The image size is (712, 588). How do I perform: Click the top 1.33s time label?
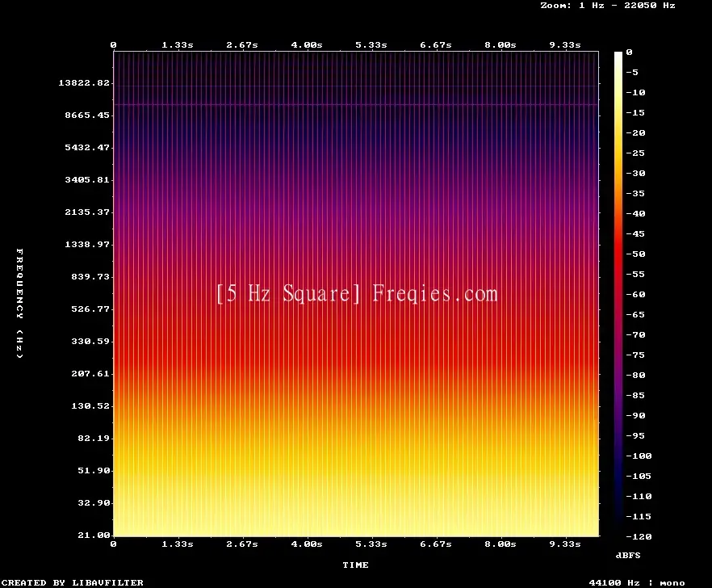point(178,44)
